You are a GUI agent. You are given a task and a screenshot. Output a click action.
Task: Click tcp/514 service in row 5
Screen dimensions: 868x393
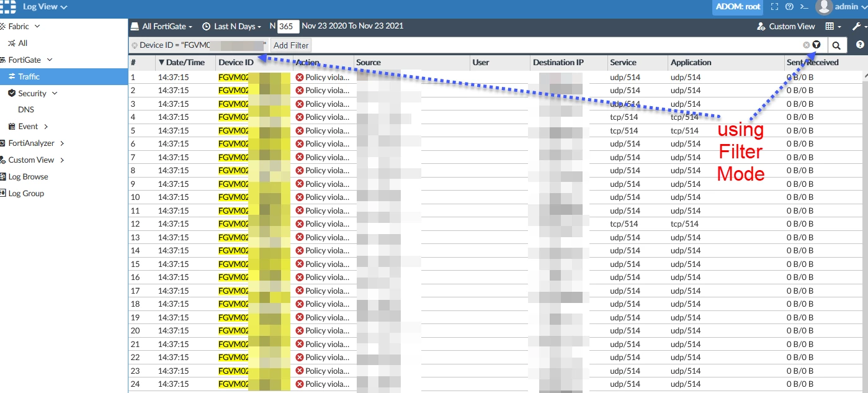click(x=624, y=131)
